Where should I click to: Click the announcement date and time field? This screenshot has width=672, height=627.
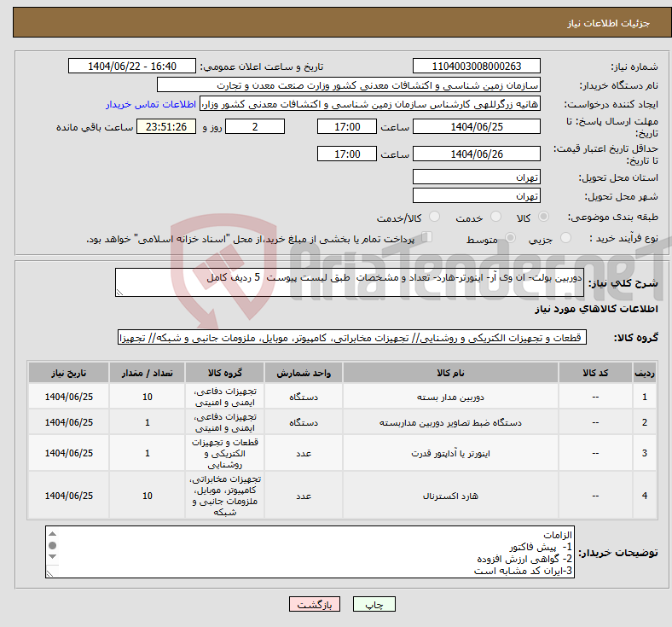(132, 67)
